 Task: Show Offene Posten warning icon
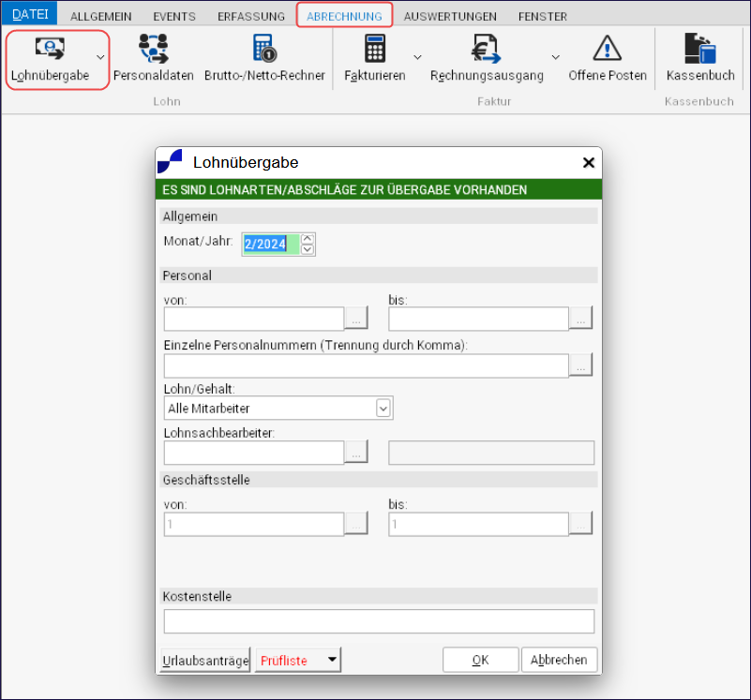(608, 50)
